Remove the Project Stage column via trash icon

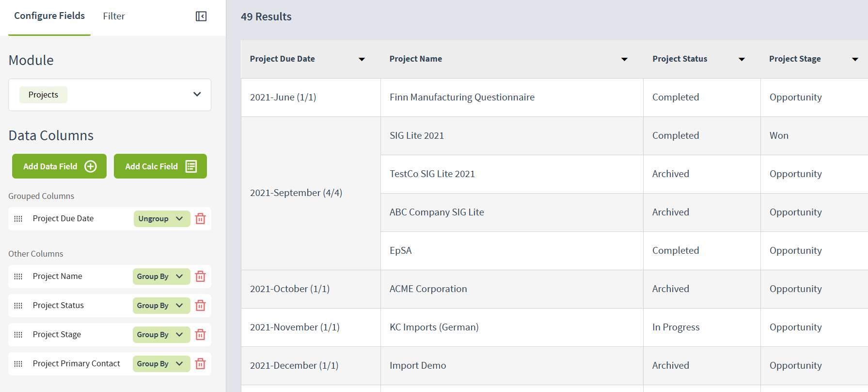(x=200, y=335)
